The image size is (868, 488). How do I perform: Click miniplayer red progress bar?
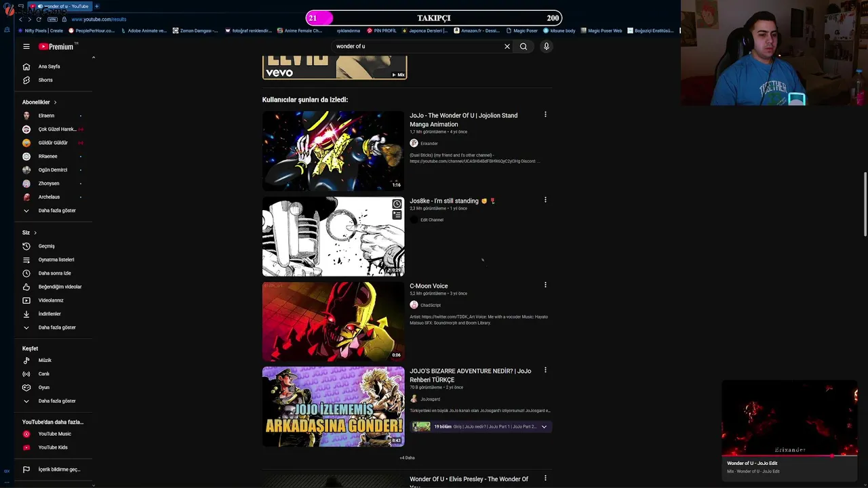pyautogui.click(x=789, y=456)
